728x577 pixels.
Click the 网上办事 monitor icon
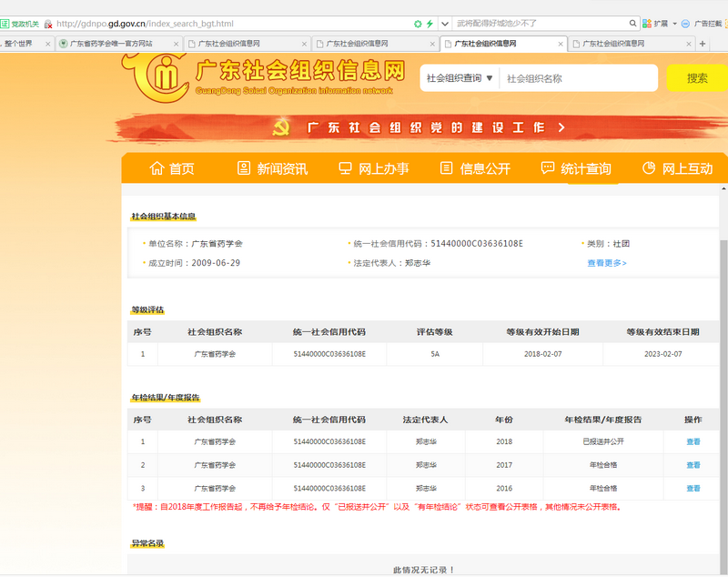(x=345, y=168)
